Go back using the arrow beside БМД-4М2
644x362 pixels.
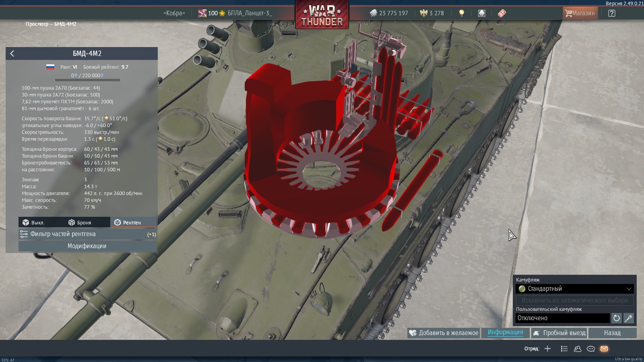coord(12,53)
